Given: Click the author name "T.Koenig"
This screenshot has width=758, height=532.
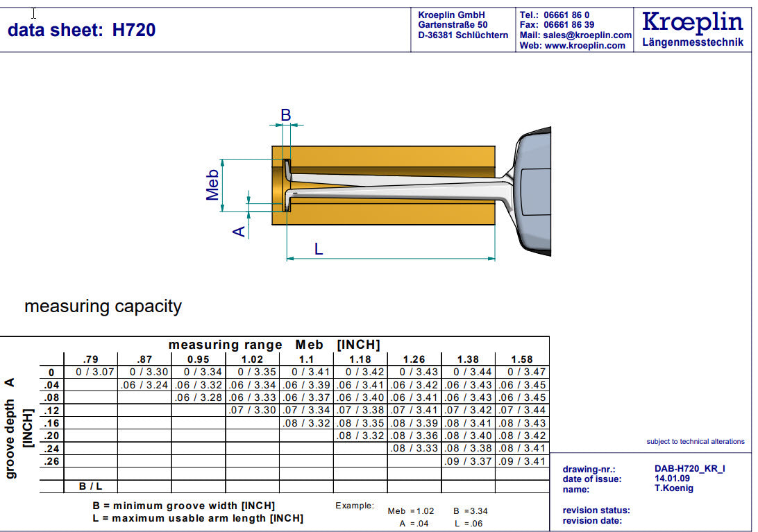Looking at the screenshot, I should pos(673,488).
